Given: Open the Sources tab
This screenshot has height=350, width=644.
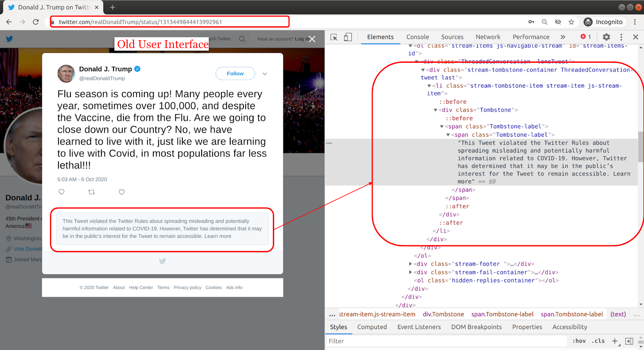Looking at the screenshot, I should click(452, 37).
